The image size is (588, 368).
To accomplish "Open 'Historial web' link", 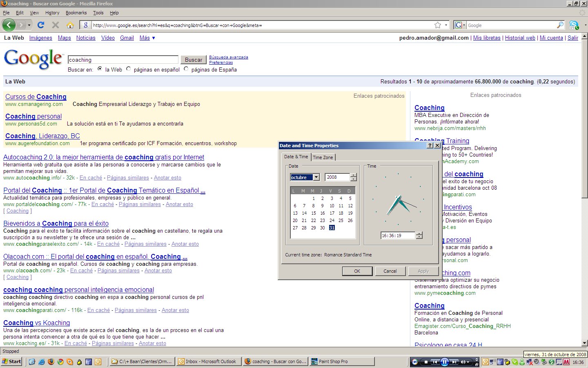I will (520, 38).
